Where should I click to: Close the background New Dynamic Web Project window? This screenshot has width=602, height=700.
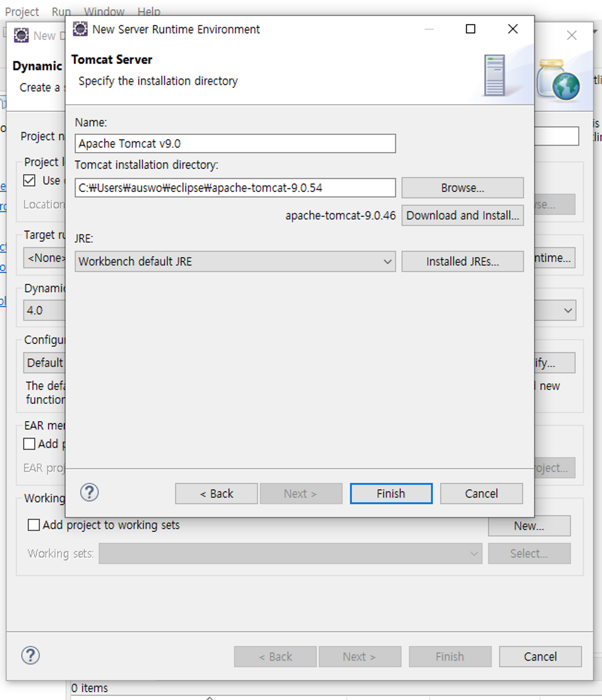click(x=572, y=35)
